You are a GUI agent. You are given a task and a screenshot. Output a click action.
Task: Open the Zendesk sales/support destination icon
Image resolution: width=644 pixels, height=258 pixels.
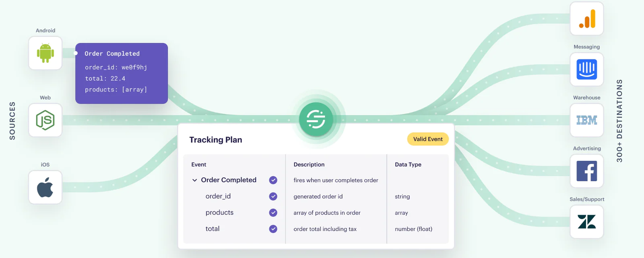587,222
